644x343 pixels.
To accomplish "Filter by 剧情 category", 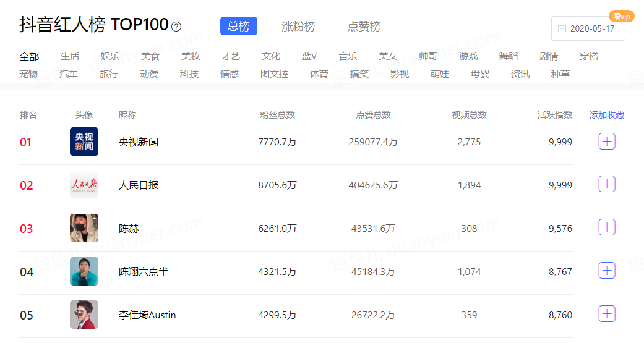I will coord(549,56).
